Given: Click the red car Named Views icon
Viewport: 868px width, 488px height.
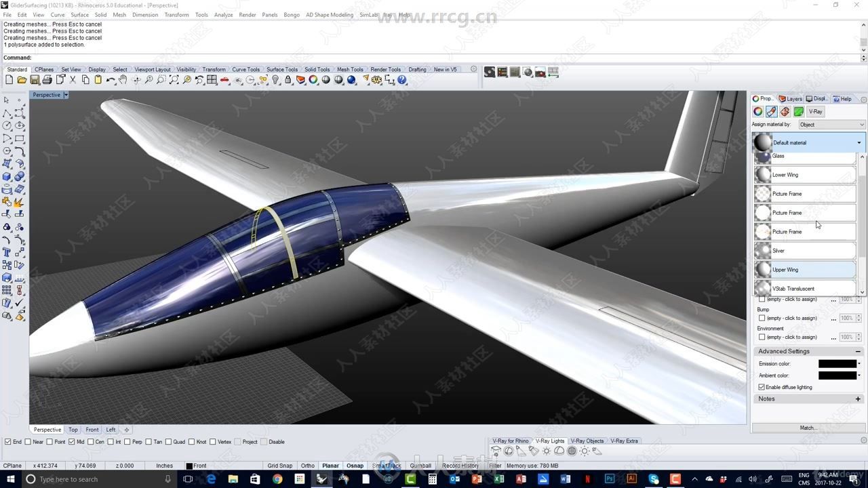Looking at the screenshot, I should click(224, 80).
